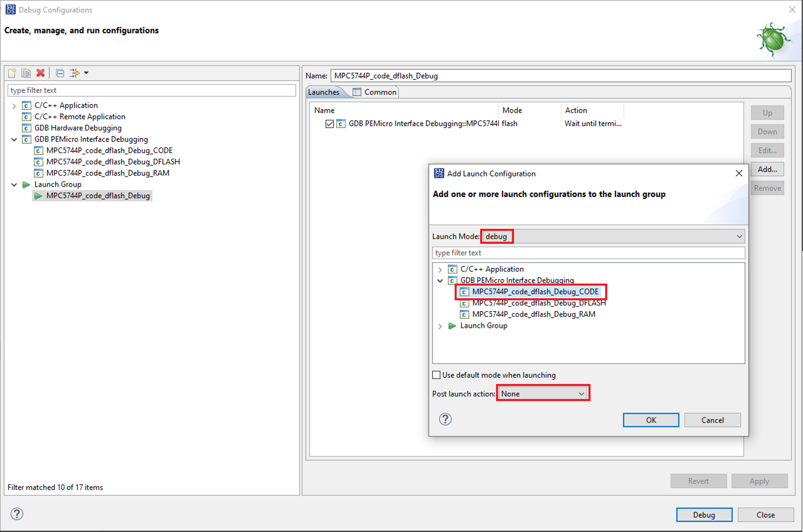Open the Post launch action dropdown
Image resolution: width=803 pixels, height=532 pixels.
(543, 394)
